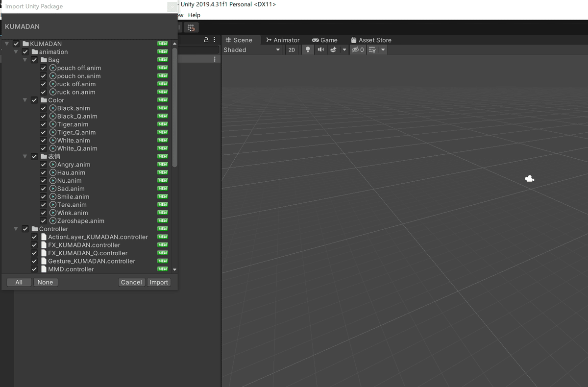
Task: Click the Bag folder icon
Action: click(x=44, y=60)
